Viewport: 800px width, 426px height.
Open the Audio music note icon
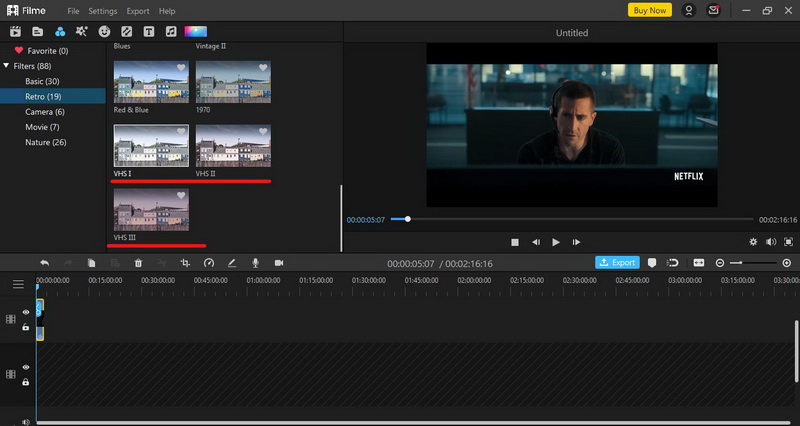171,32
